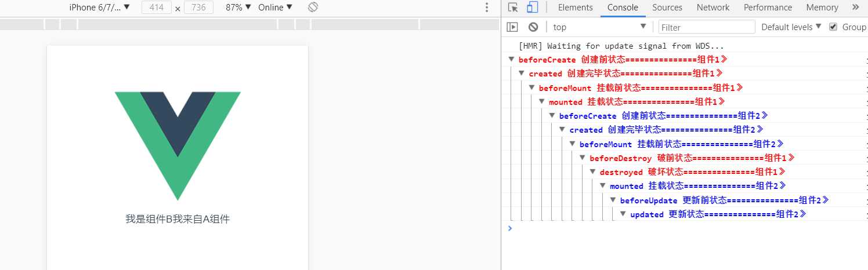
Task: Open the more DevTools tabs chevron
Action: tap(856, 8)
